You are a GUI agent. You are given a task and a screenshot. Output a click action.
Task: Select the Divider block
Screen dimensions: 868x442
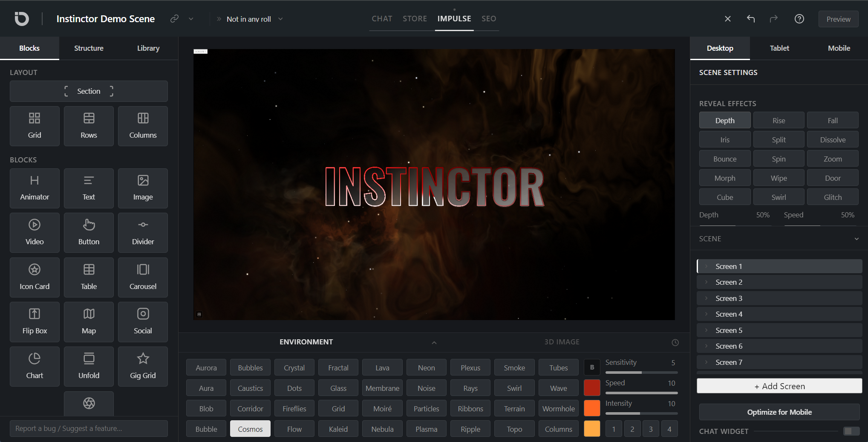click(143, 233)
